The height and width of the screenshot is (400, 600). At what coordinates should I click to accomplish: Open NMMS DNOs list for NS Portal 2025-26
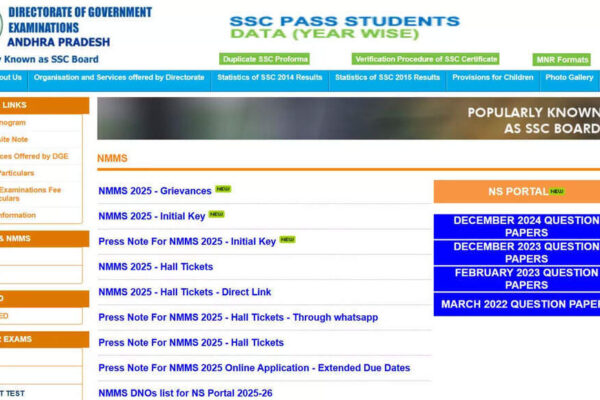(185, 393)
